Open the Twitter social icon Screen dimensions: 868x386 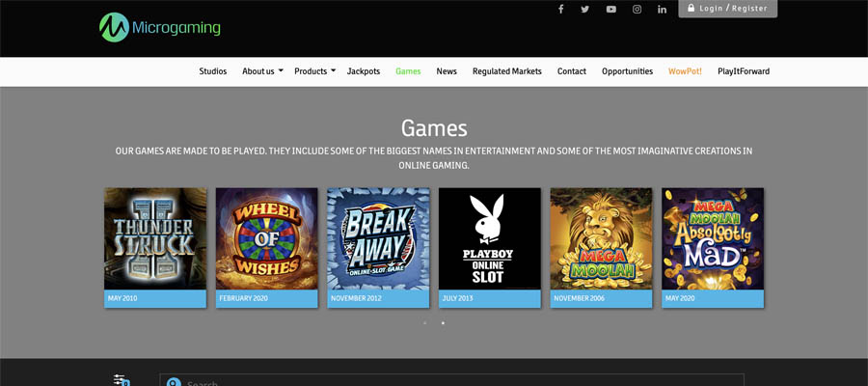click(585, 9)
